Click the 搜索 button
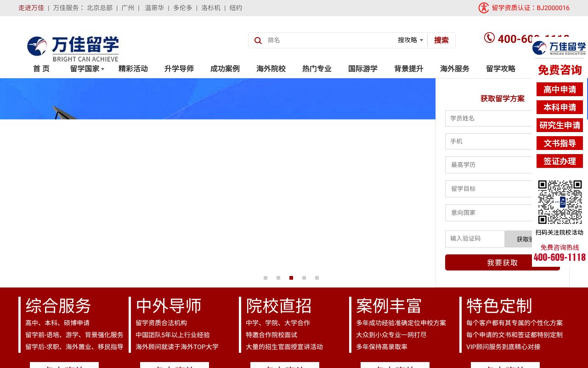 pyautogui.click(x=441, y=40)
